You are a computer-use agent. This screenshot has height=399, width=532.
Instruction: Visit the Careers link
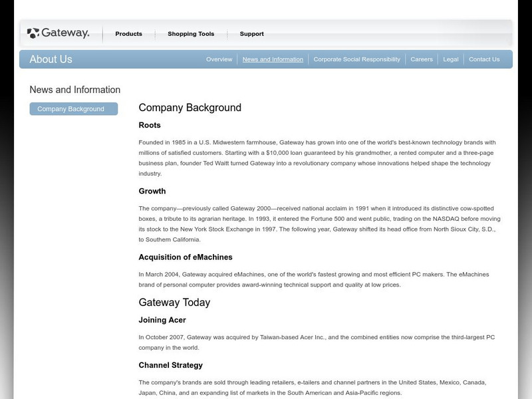(422, 59)
